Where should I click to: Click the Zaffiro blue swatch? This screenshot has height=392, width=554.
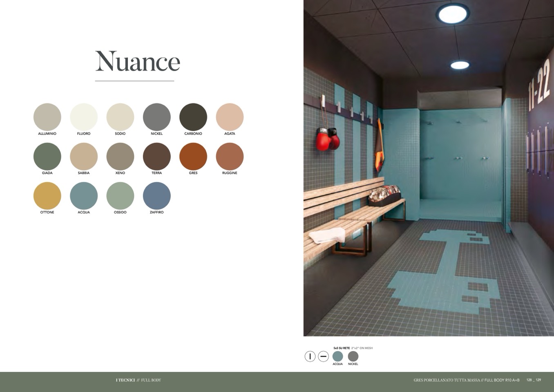tap(156, 196)
